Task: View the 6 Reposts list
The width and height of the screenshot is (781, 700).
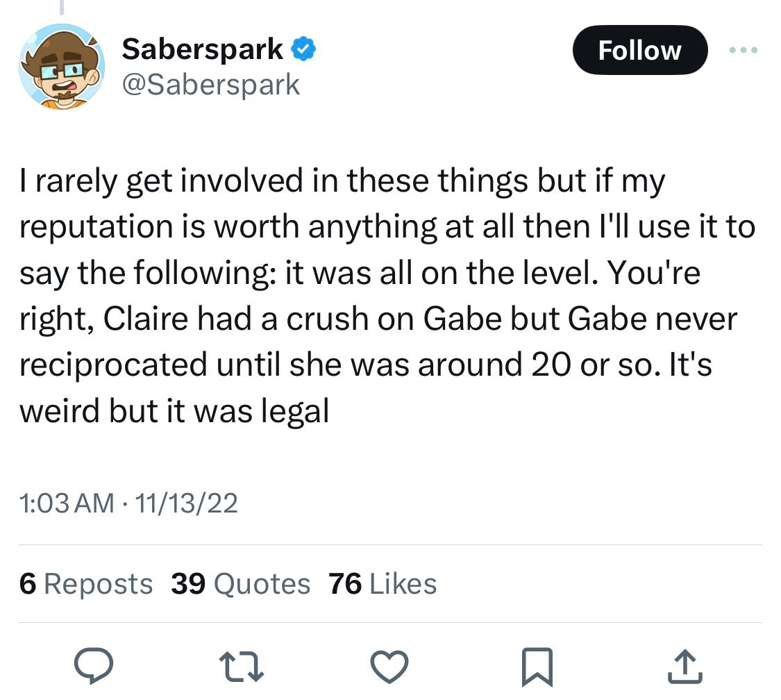Action: coord(86,584)
